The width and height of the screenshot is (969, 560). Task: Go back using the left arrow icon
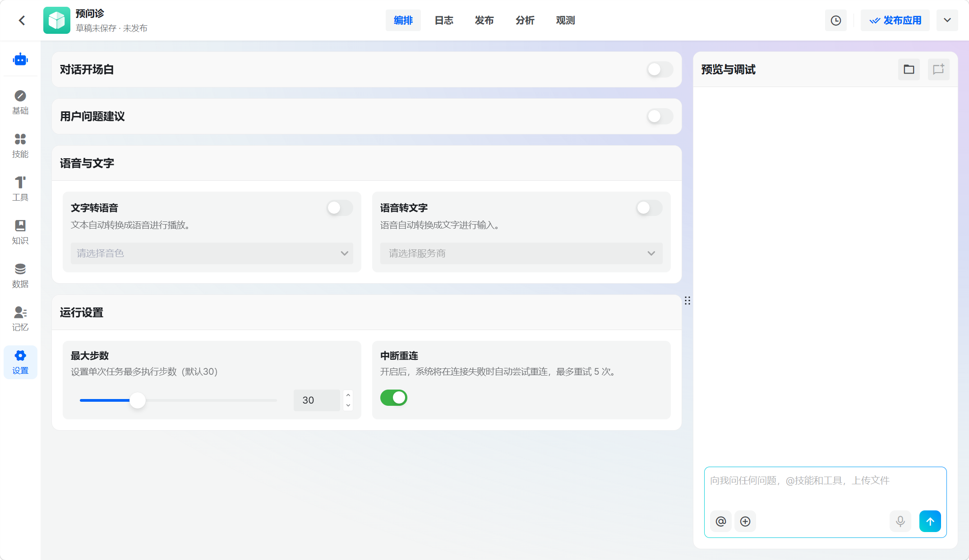tap(22, 20)
